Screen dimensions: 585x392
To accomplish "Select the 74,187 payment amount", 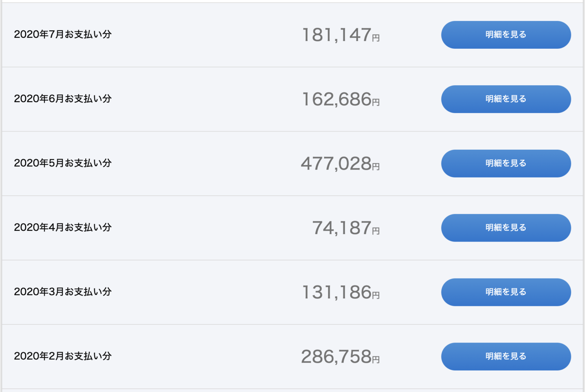I will coord(342,228).
